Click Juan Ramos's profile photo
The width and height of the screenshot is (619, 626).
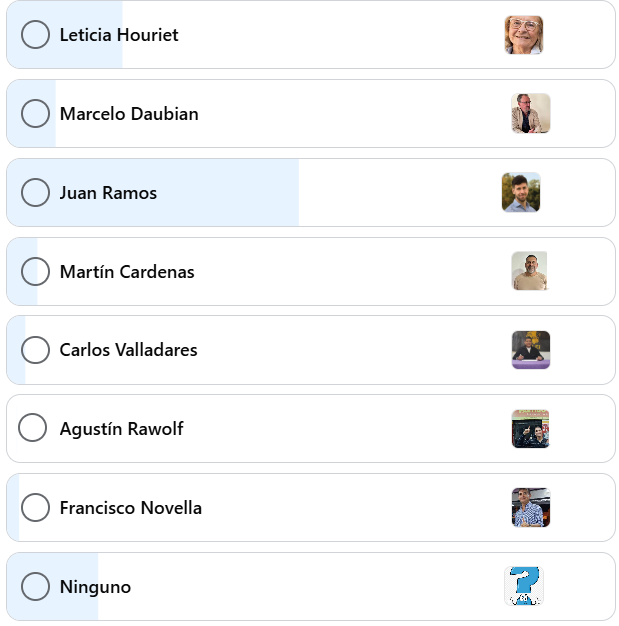tap(521, 192)
